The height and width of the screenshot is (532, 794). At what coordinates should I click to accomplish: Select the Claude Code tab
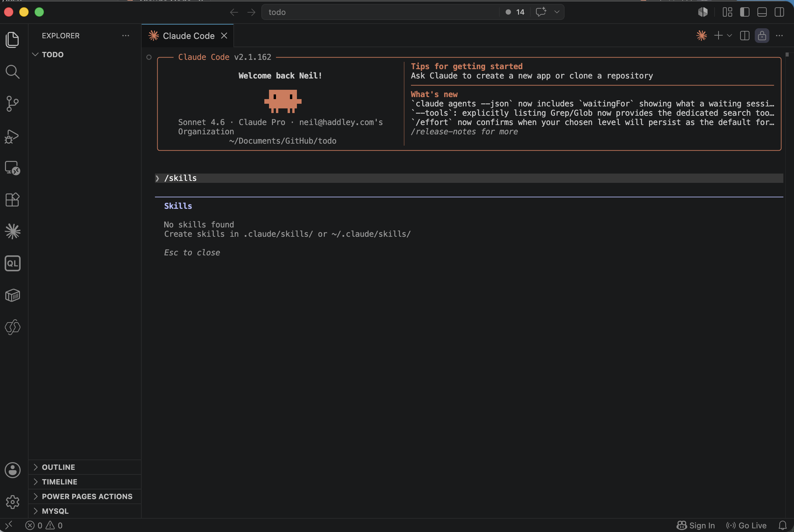[188, 36]
